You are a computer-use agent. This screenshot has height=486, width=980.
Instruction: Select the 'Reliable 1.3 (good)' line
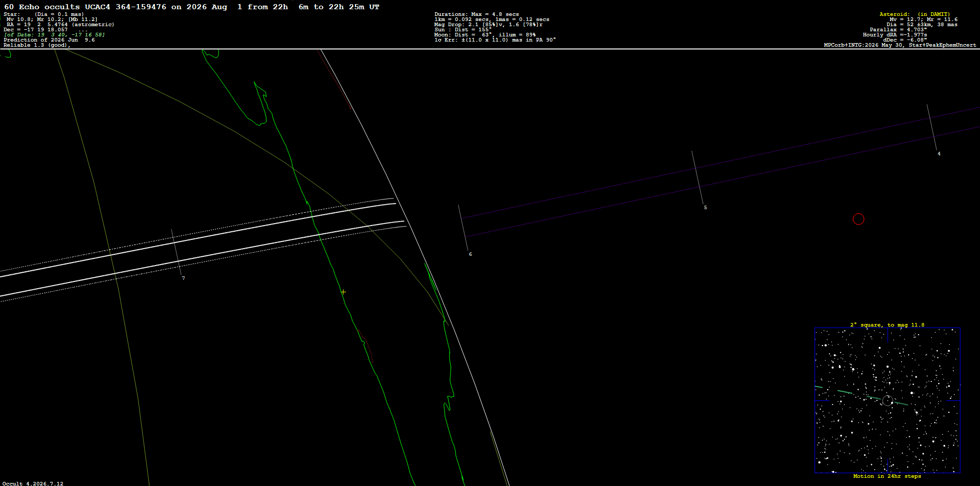click(x=37, y=45)
